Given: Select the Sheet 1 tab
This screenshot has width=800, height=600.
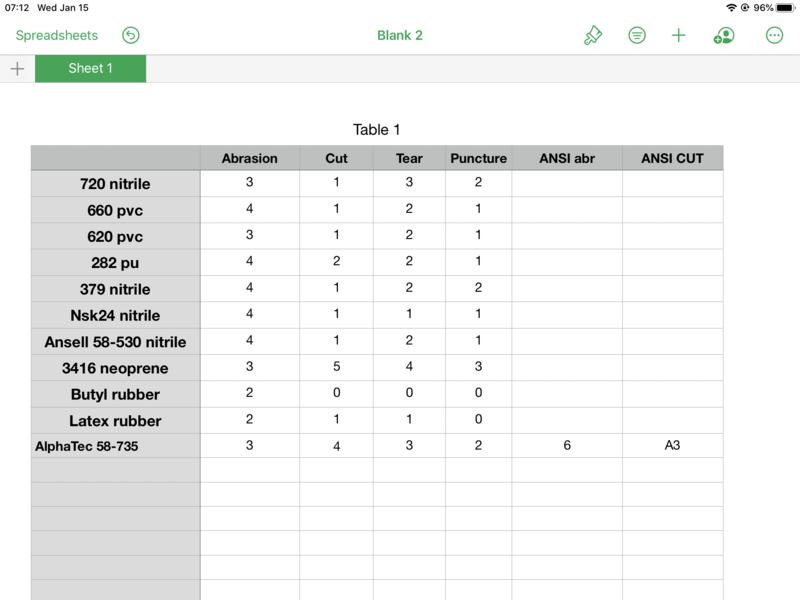Looking at the screenshot, I should (90, 69).
